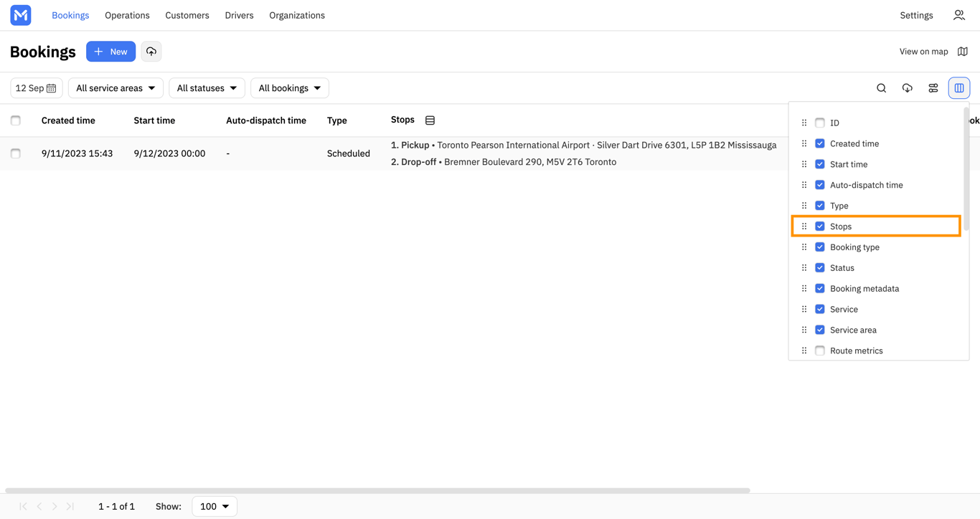Uncheck the Type column checkbox
This screenshot has width=980, height=519.
[820, 206]
